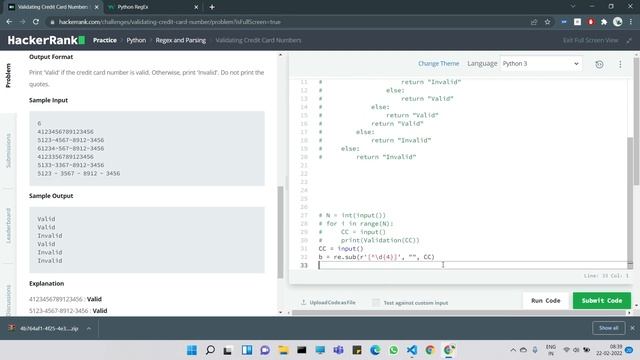Open Microsoft Edge from the taskbar
The image size is (640, 360).
pyautogui.click(x=375, y=350)
